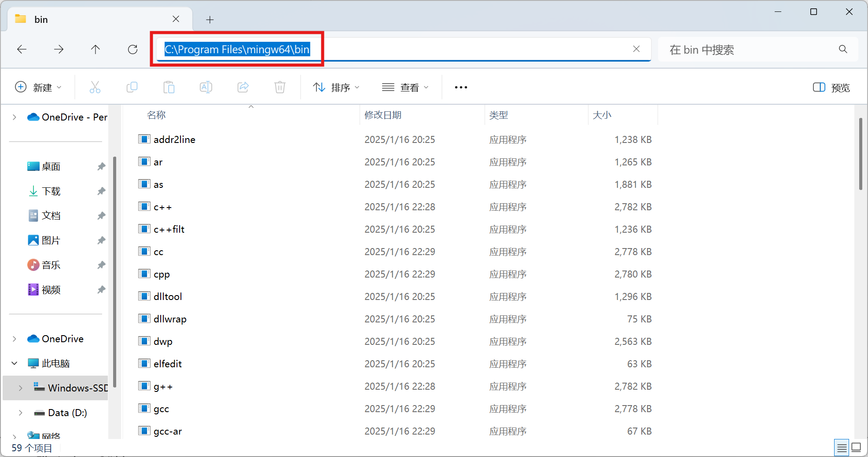Select OneDrive in the sidebar
Screen dimensions: 868x457
pos(55,339)
